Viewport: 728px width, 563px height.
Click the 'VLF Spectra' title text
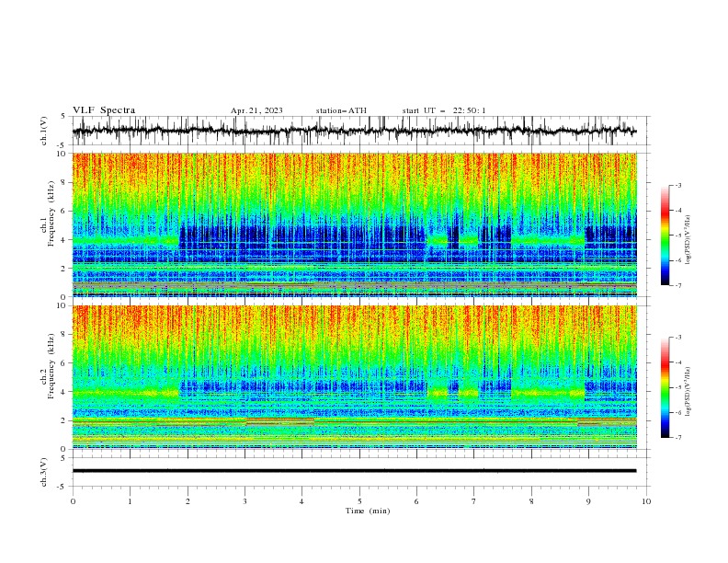tap(104, 110)
